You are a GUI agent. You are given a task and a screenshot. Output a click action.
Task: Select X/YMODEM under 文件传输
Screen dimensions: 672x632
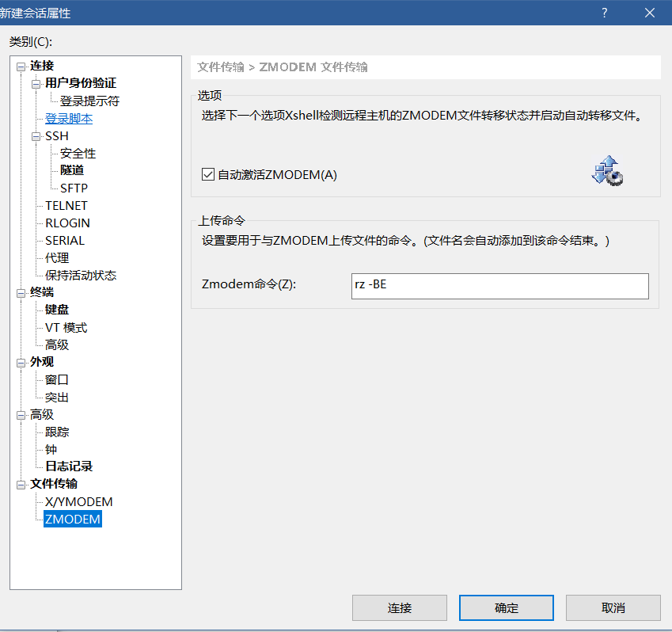[x=79, y=501]
